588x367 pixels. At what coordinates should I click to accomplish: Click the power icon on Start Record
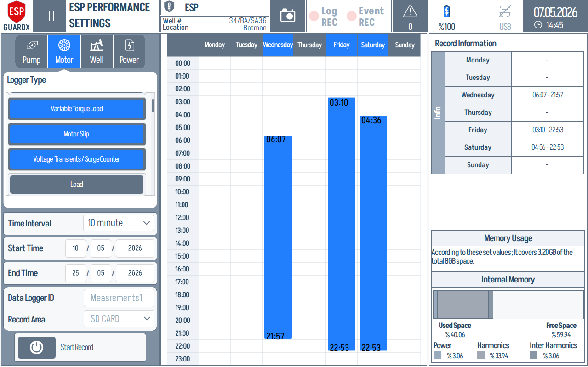(x=36, y=347)
